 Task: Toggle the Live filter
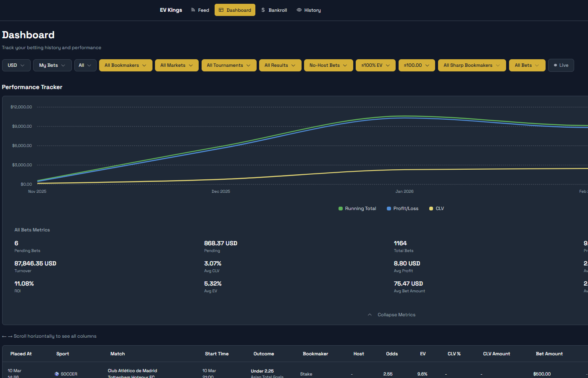click(561, 66)
